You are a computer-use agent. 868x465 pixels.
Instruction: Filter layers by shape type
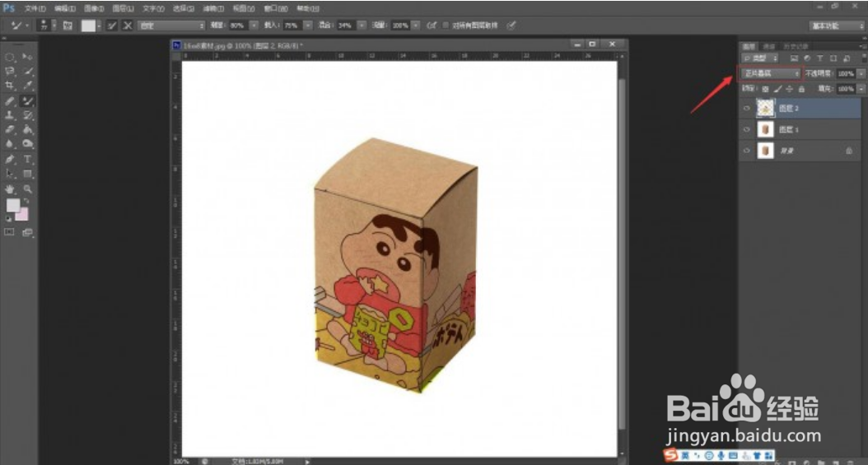[x=833, y=58]
